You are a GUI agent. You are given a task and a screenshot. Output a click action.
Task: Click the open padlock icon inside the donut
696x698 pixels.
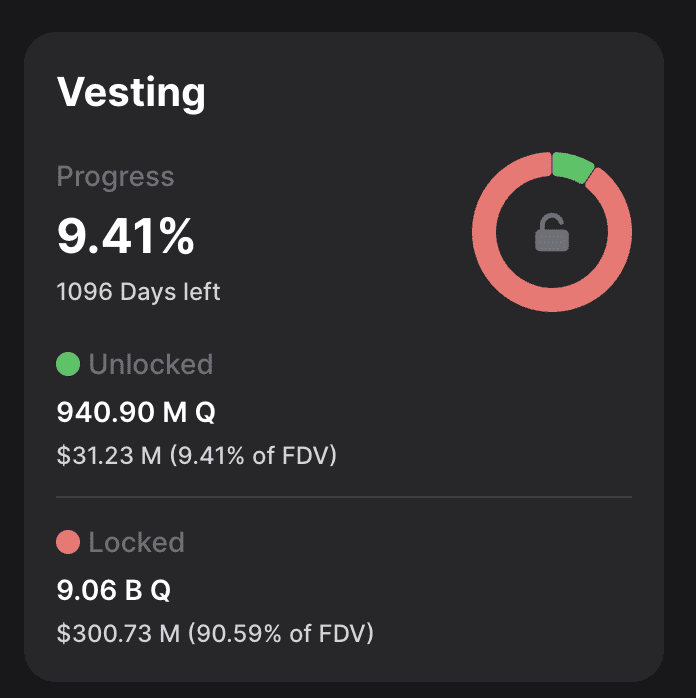tap(552, 233)
